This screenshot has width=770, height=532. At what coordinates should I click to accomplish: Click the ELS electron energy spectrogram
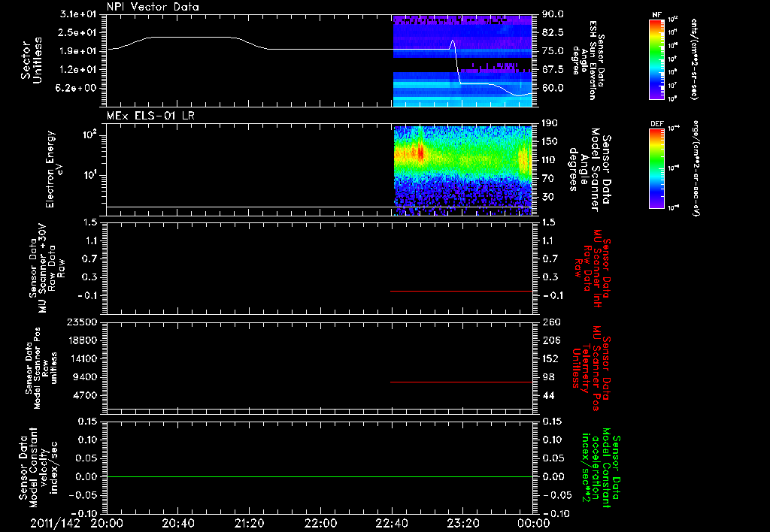tap(462, 171)
